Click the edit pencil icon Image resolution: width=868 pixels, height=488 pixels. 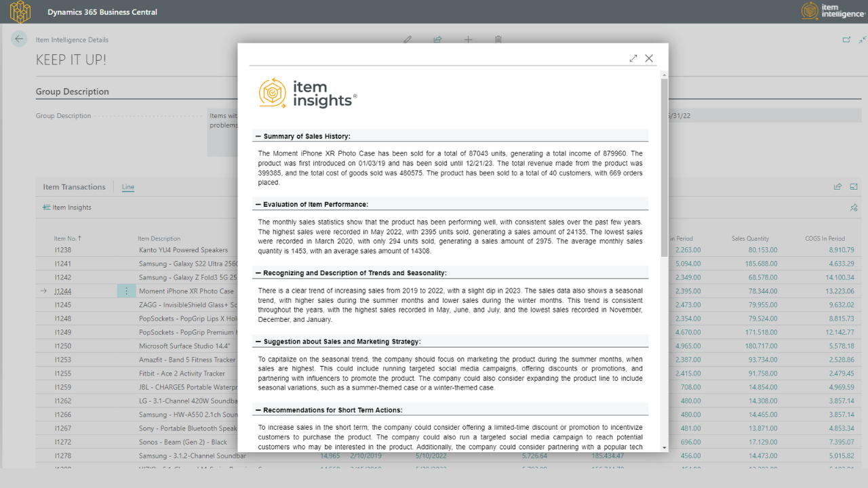click(x=408, y=40)
